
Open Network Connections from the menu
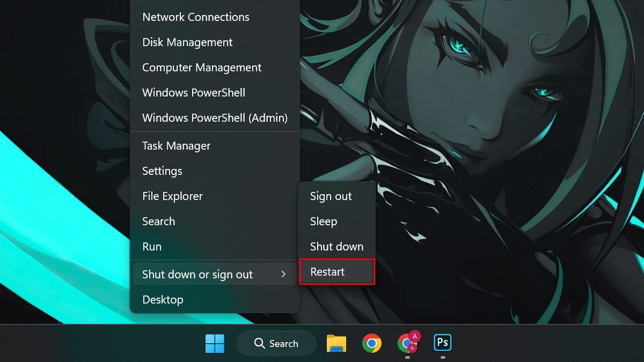coord(215,17)
